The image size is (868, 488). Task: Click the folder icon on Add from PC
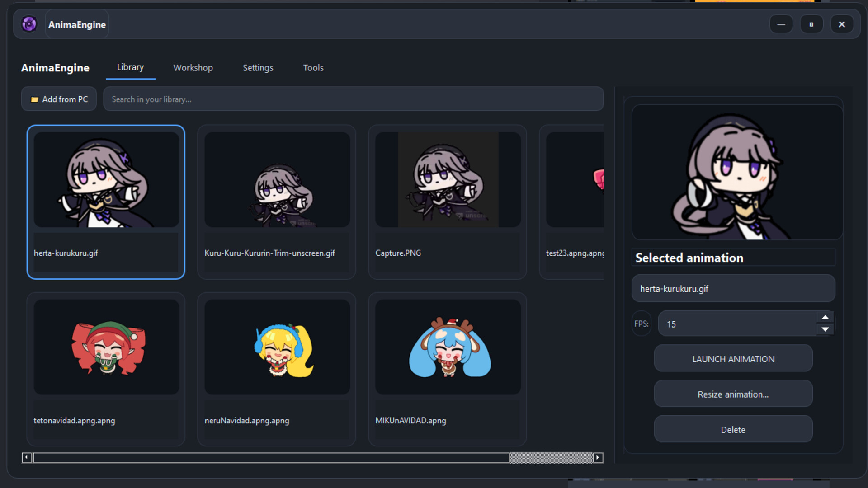(35, 99)
